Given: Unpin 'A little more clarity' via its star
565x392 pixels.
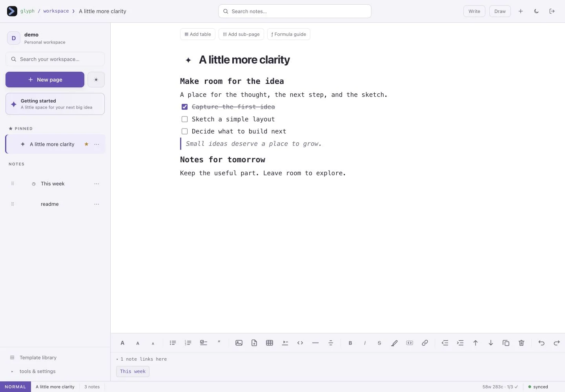Looking at the screenshot, I should pos(86,144).
